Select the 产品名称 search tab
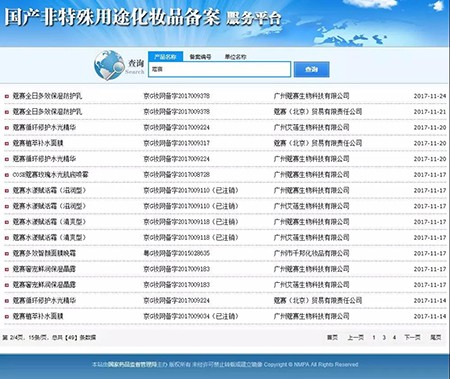This screenshot has height=379, width=450. click(165, 57)
